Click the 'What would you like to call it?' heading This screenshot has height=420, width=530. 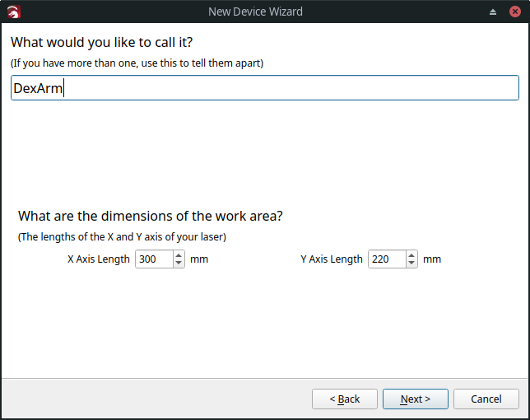point(102,42)
